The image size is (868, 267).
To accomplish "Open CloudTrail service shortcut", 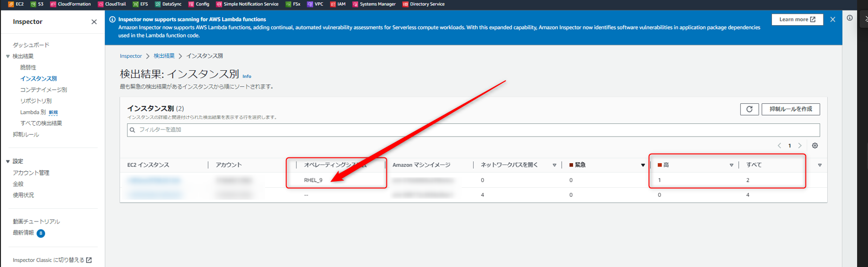I will point(112,4).
